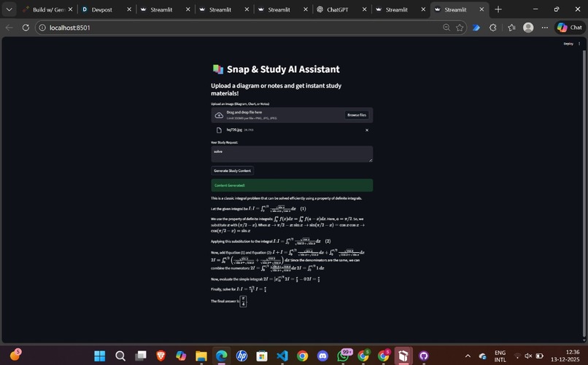Open the Streamlit three-dot app menu
Image resolution: width=588 pixels, height=365 pixels.
[x=579, y=44]
